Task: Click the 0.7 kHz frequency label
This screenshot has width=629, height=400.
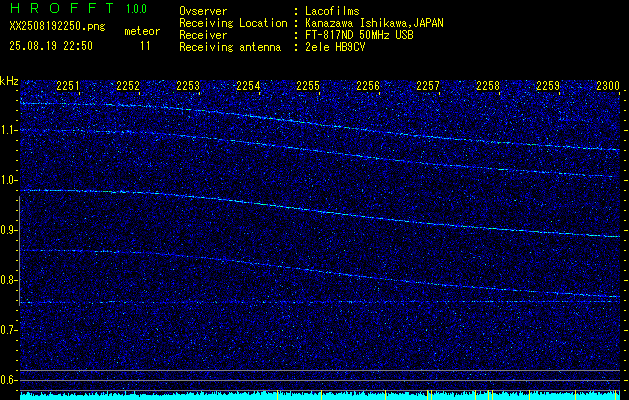Action: point(8,330)
